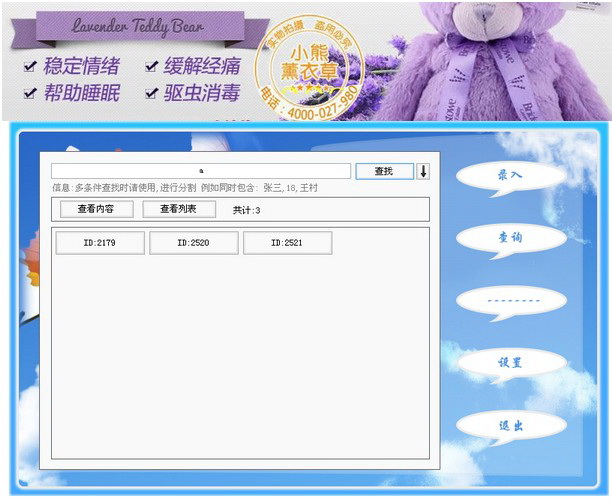Select the 录入 speech bubble menu
Viewport: 612px width, 504px height.
[x=511, y=178]
